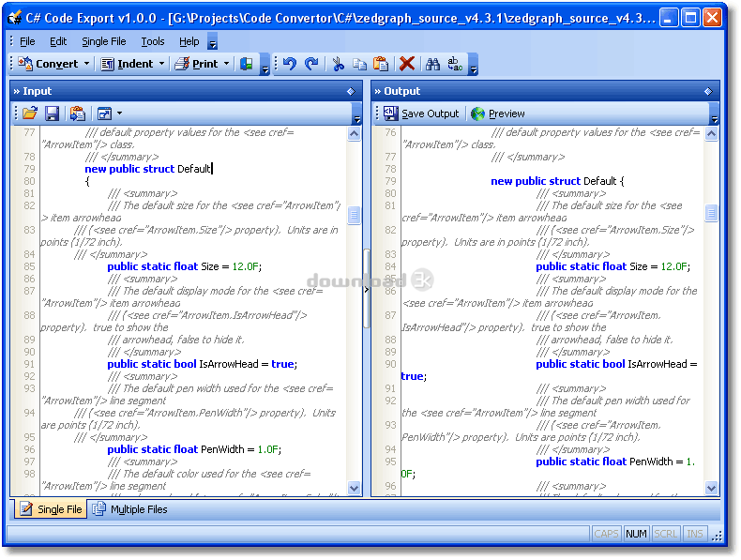Toggle the Input panel pin icon
The image size is (741, 560).
351,92
